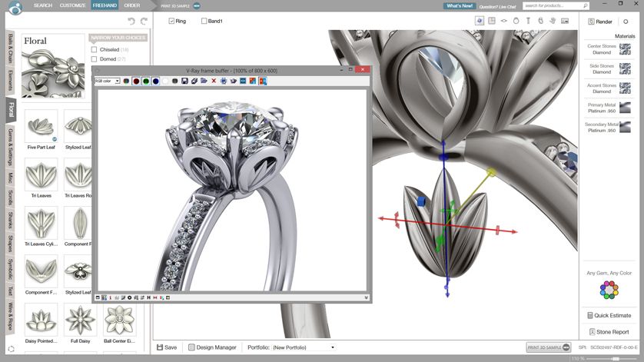644x362 pixels.
Task: Select the Full Daisy thumbnail
Action: pos(79,319)
